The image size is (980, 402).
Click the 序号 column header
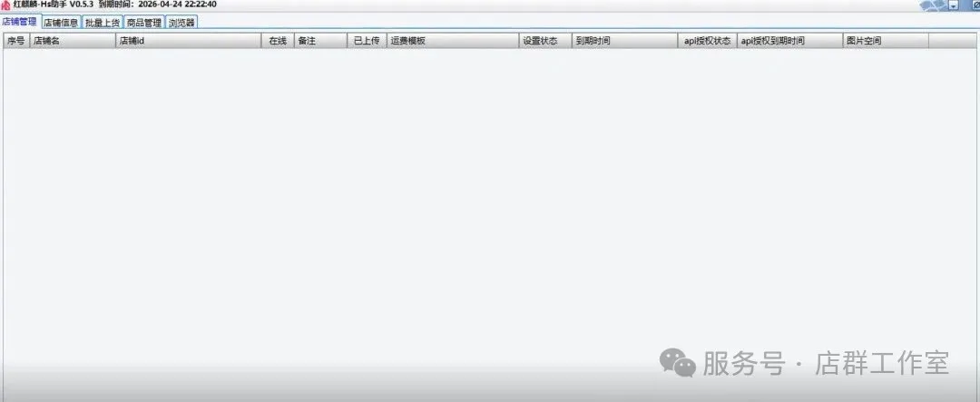[x=16, y=41]
